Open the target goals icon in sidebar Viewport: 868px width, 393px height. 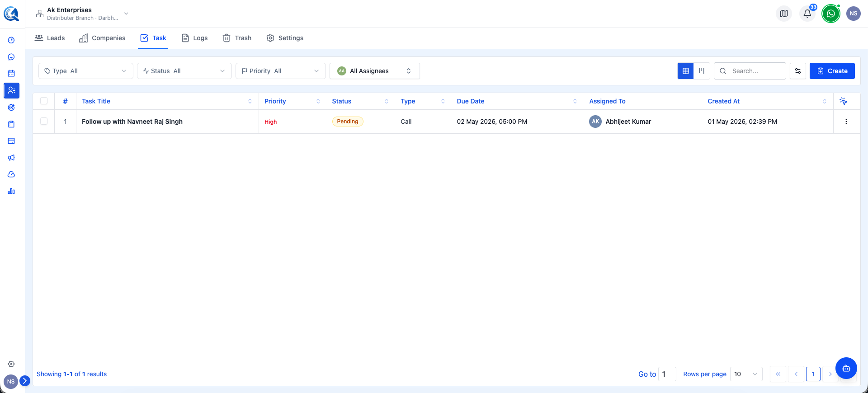coord(11,108)
